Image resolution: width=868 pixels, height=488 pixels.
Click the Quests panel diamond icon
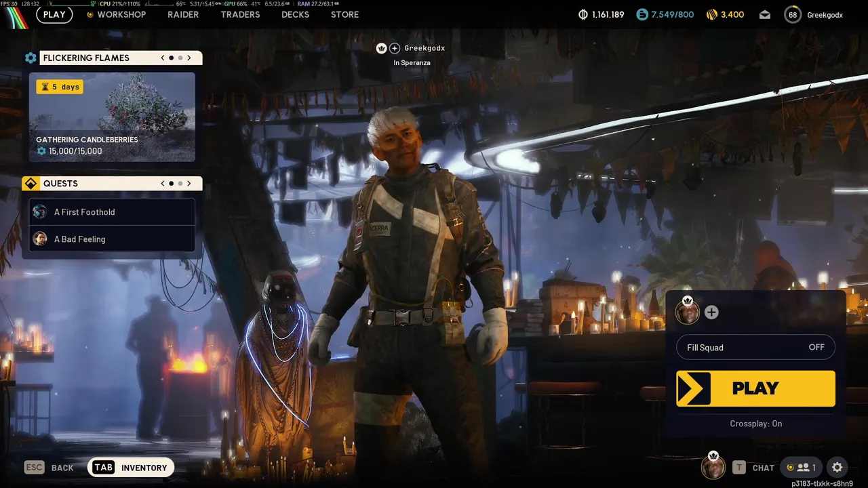click(31, 184)
